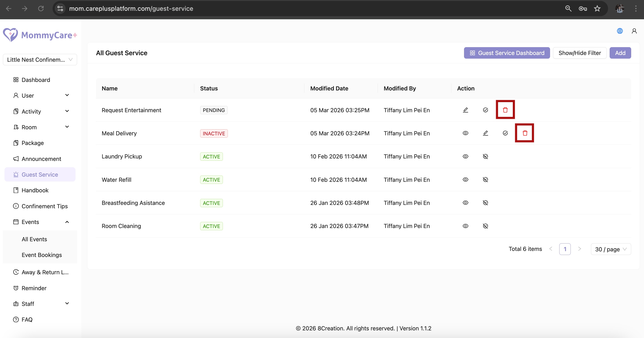
Task: Select page 1 in pagination
Action: (565, 249)
